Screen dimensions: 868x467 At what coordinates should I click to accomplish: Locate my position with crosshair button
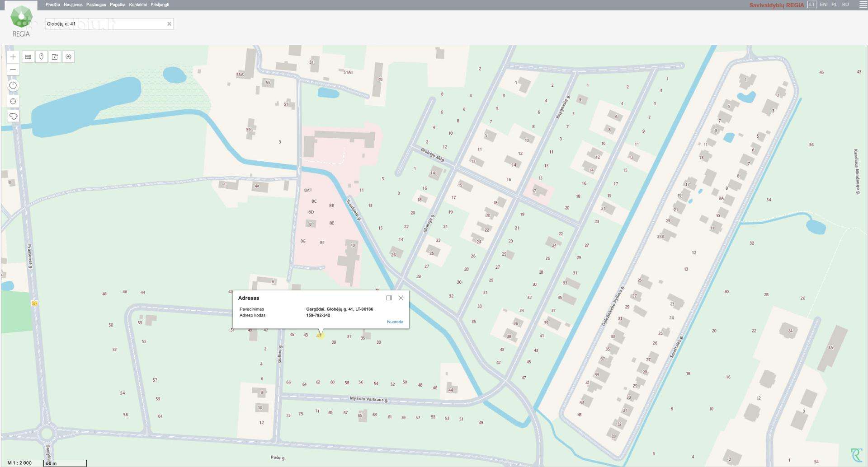pyautogui.click(x=13, y=101)
